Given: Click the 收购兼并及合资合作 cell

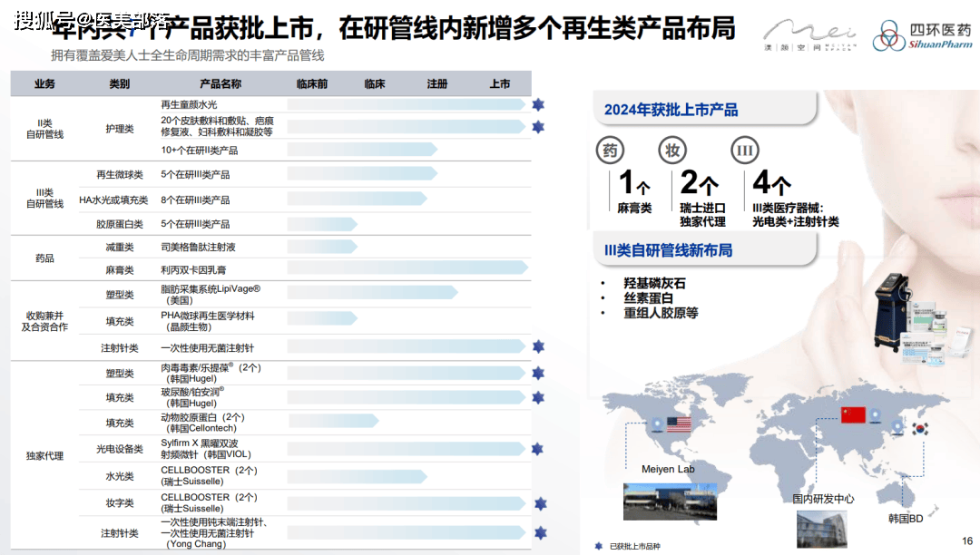Looking at the screenshot, I should pos(44,322).
